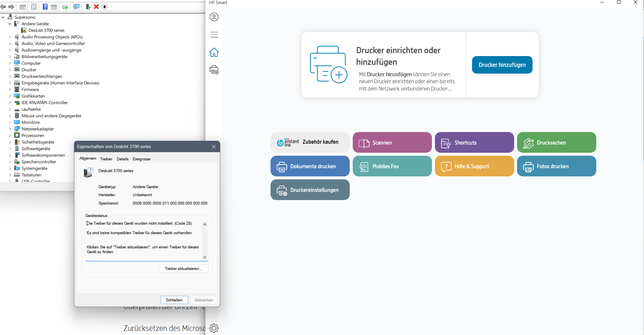Open the Ereignisse tab
Viewport: 644px width, 335px height.
pos(141,159)
